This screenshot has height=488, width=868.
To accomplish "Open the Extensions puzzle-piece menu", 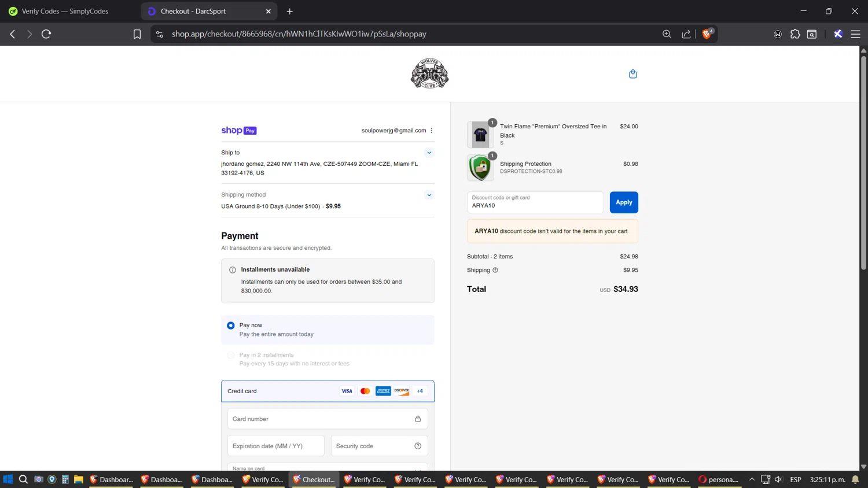I will [795, 34].
